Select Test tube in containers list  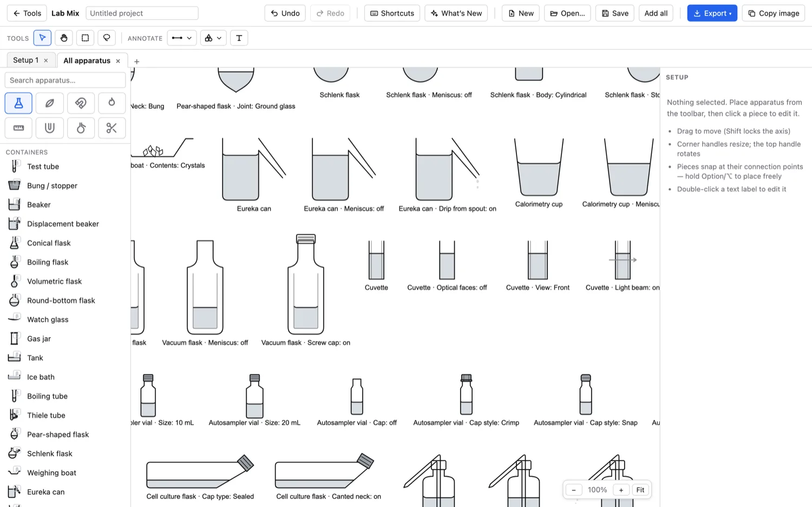tap(65, 167)
